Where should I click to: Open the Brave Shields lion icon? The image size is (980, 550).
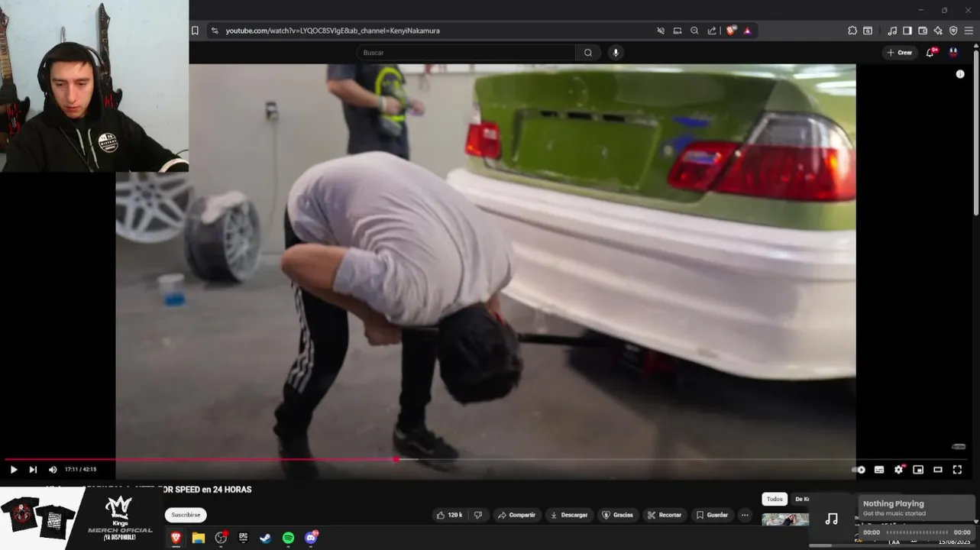(731, 31)
